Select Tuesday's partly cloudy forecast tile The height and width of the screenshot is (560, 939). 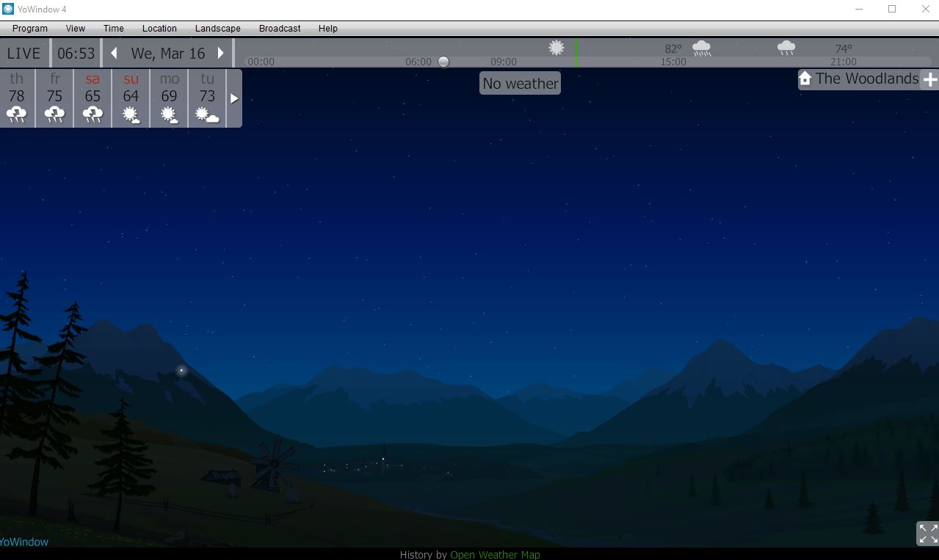(x=207, y=98)
